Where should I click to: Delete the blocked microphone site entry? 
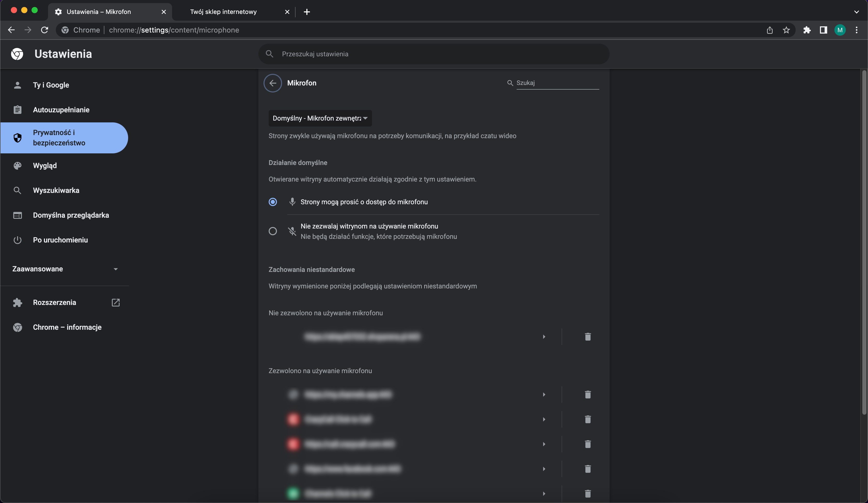(x=588, y=337)
